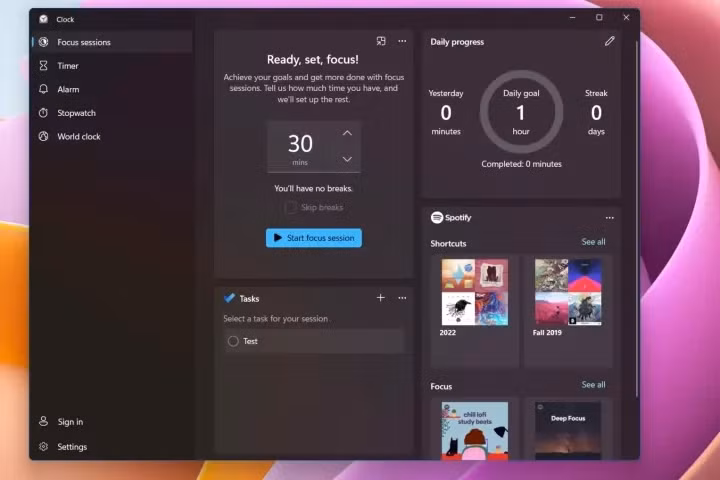Start focus session

[x=314, y=238]
